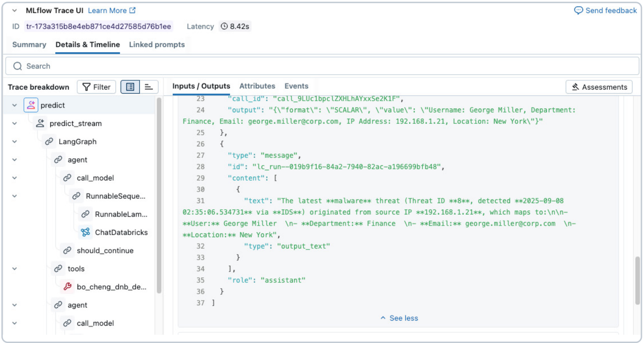Viewport: 644px width, 343px height.
Task: Switch to span tree list view
Action: click(130, 87)
